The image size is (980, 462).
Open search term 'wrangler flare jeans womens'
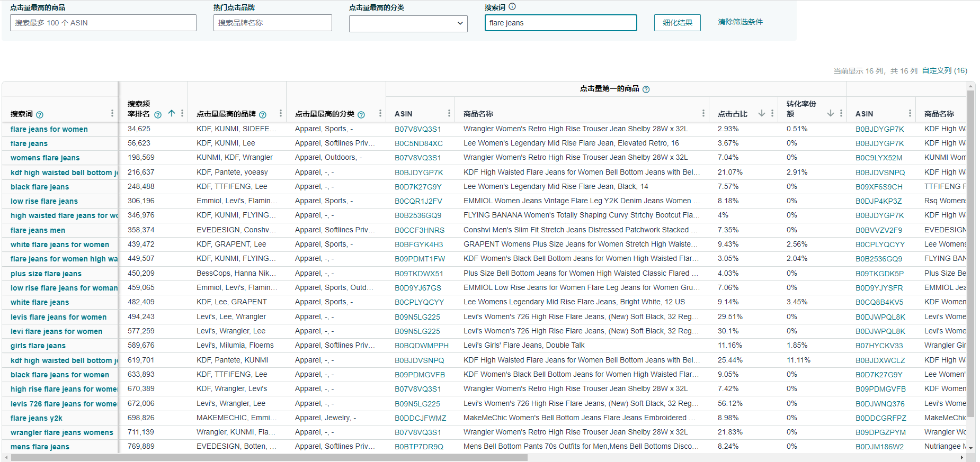(62, 432)
